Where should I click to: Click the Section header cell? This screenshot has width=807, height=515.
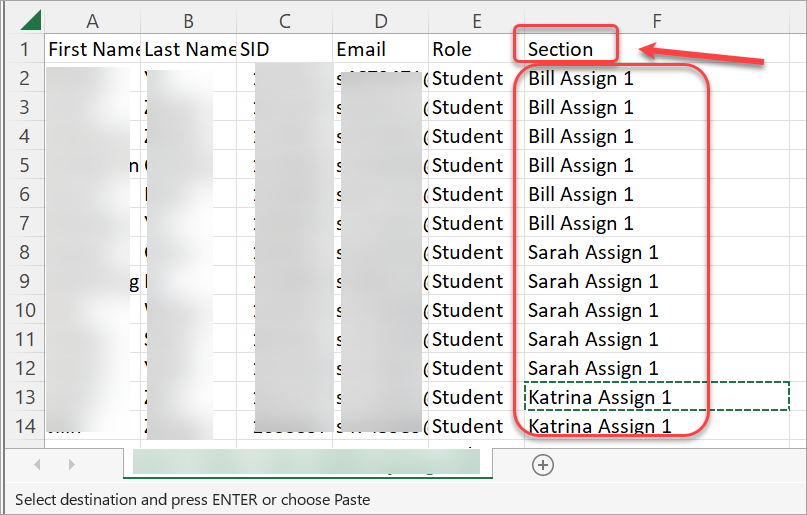pos(657,49)
